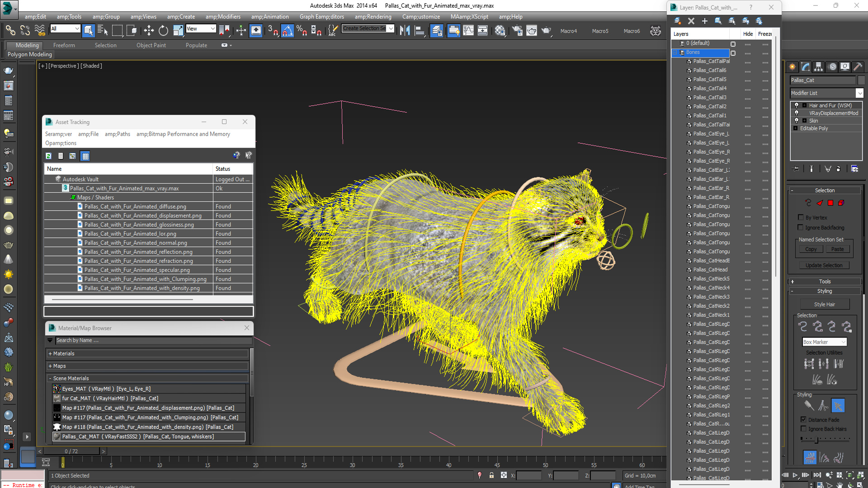The height and width of the screenshot is (488, 868).
Task: Select the hair brush styling icon
Action: coord(809,406)
